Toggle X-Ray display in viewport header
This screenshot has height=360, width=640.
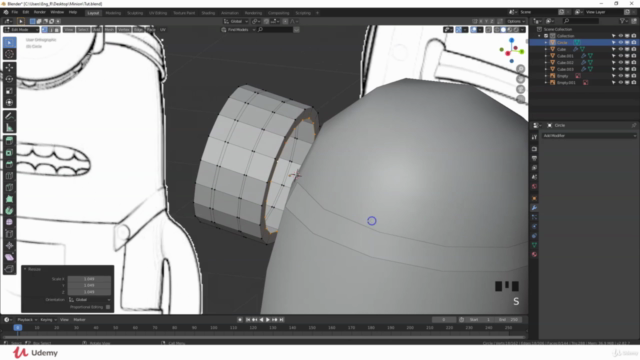[x=489, y=30]
